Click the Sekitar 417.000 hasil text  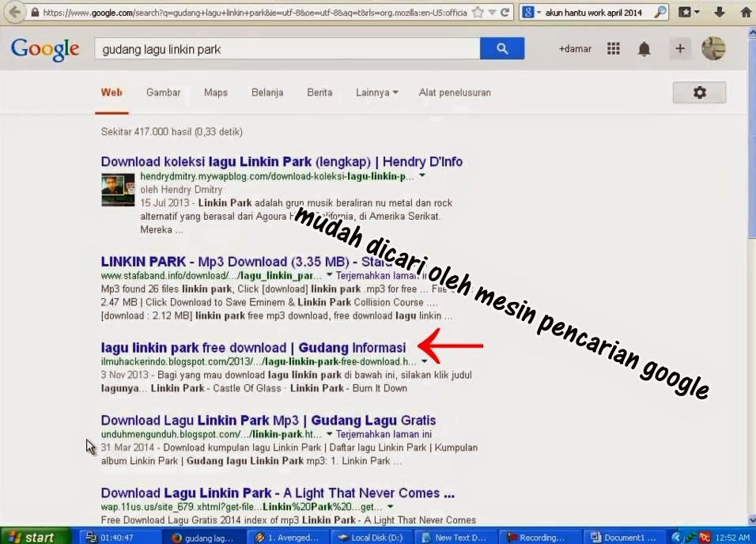pos(172,132)
